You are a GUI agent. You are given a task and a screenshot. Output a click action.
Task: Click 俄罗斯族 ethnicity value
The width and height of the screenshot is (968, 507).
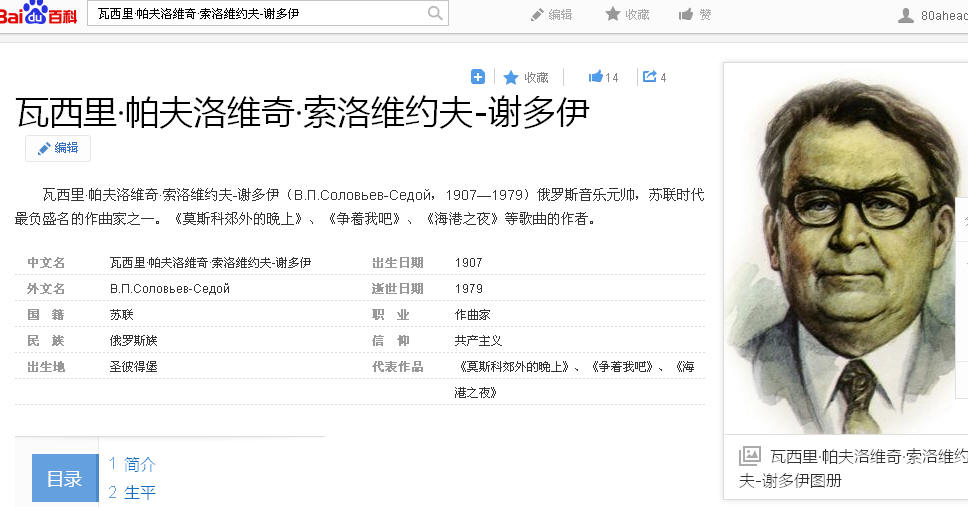pyautogui.click(x=133, y=340)
